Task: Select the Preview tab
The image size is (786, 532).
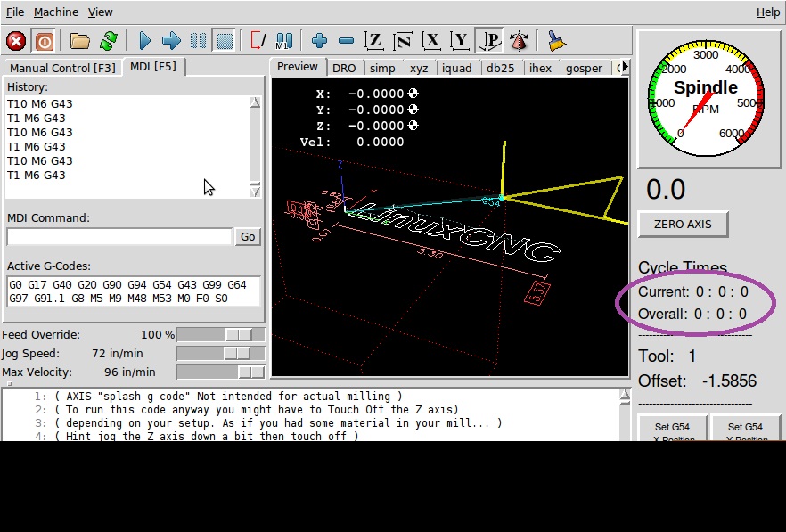Action: coord(298,66)
